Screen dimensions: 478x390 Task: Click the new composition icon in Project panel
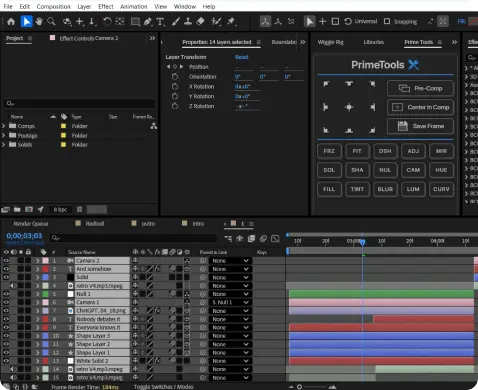pos(29,209)
